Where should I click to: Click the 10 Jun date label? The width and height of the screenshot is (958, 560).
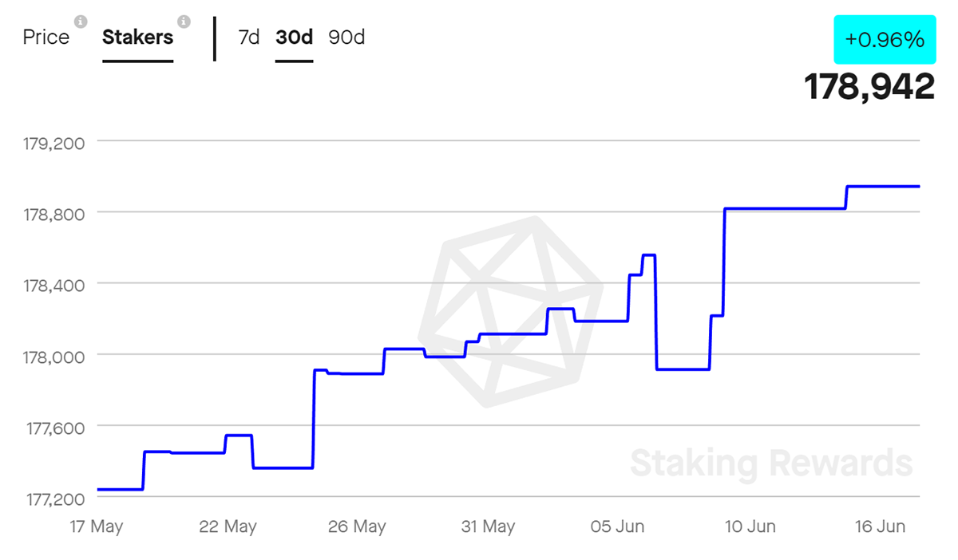tap(747, 527)
